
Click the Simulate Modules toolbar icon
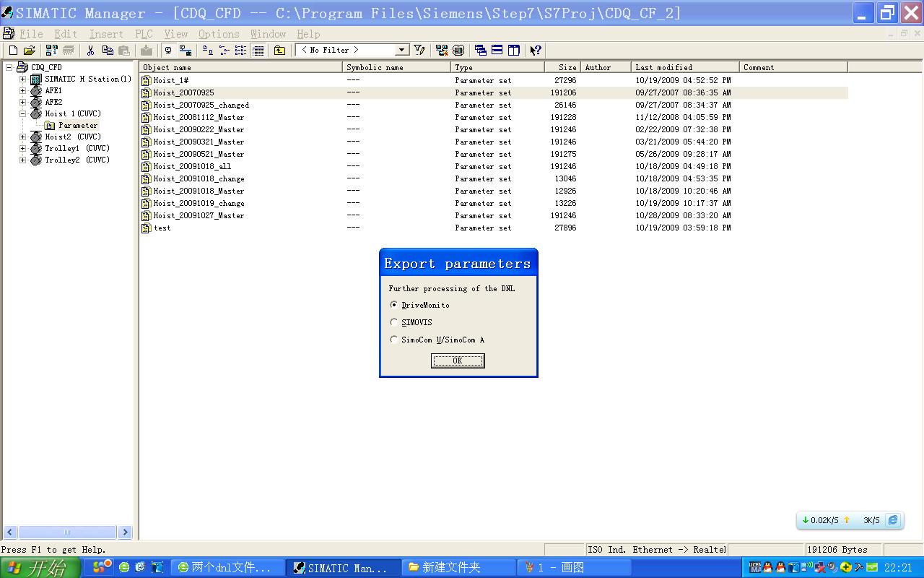pos(458,50)
